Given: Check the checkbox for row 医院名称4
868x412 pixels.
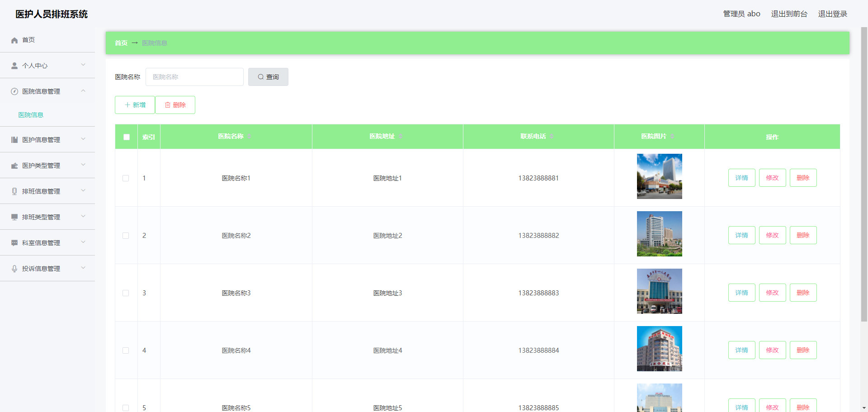Looking at the screenshot, I should click(x=126, y=350).
